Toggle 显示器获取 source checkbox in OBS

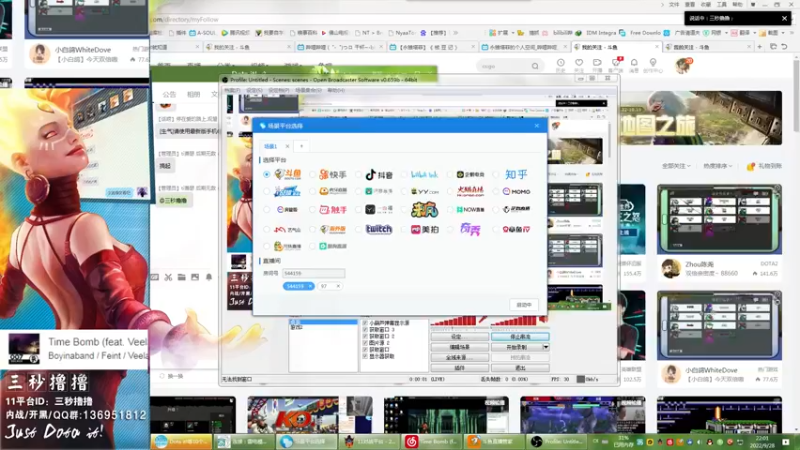[x=365, y=357]
